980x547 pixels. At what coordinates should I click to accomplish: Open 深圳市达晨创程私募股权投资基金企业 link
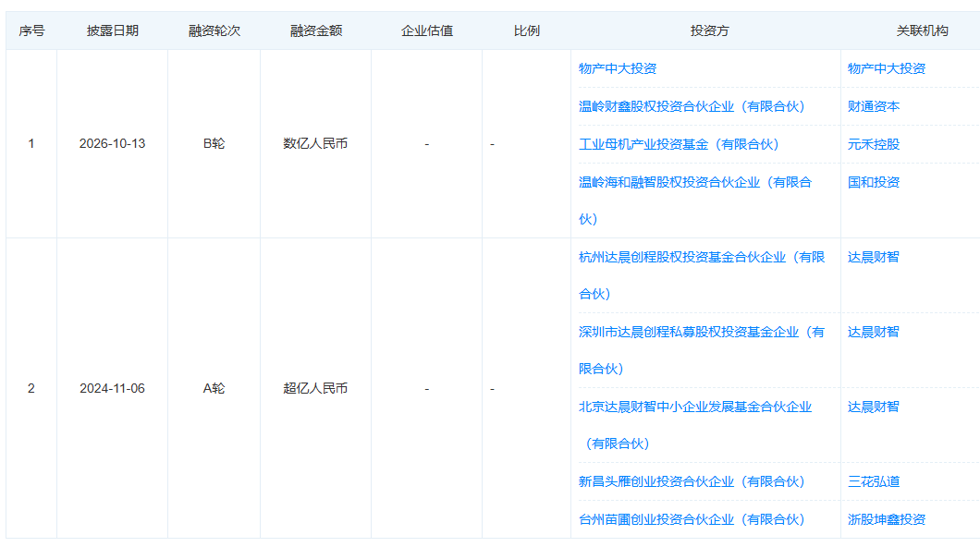(x=701, y=350)
